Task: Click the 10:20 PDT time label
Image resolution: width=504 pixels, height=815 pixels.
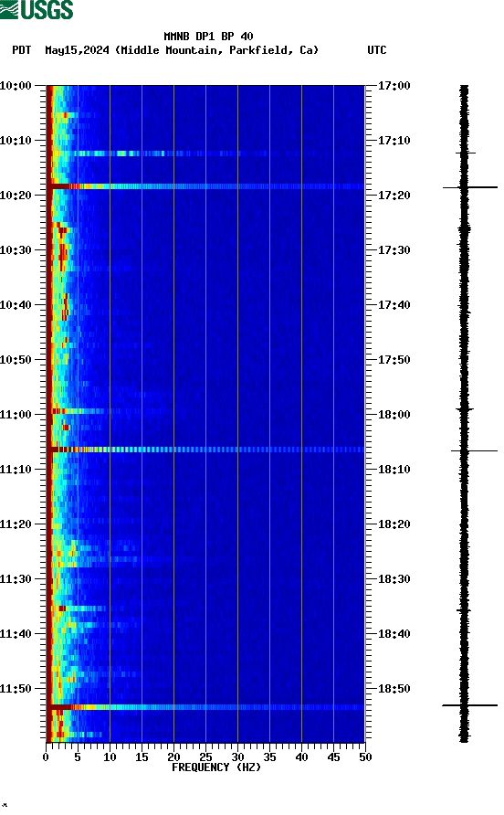Action: coord(16,196)
